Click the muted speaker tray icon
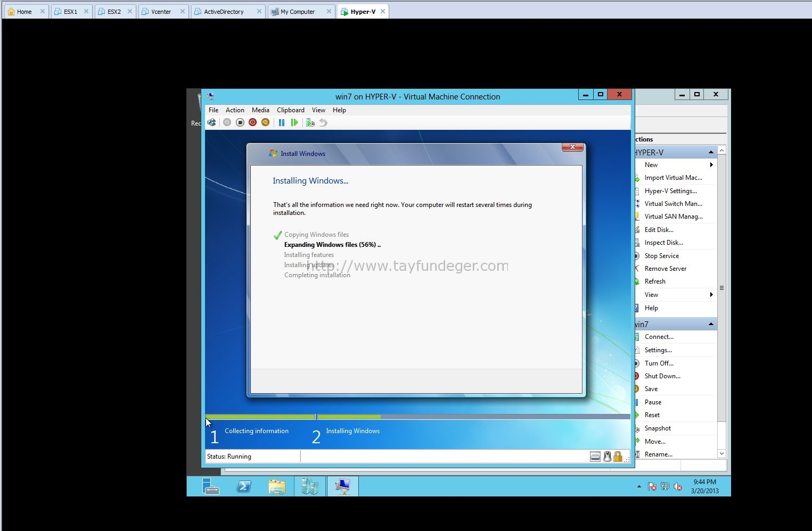This screenshot has width=812, height=531. [x=678, y=486]
